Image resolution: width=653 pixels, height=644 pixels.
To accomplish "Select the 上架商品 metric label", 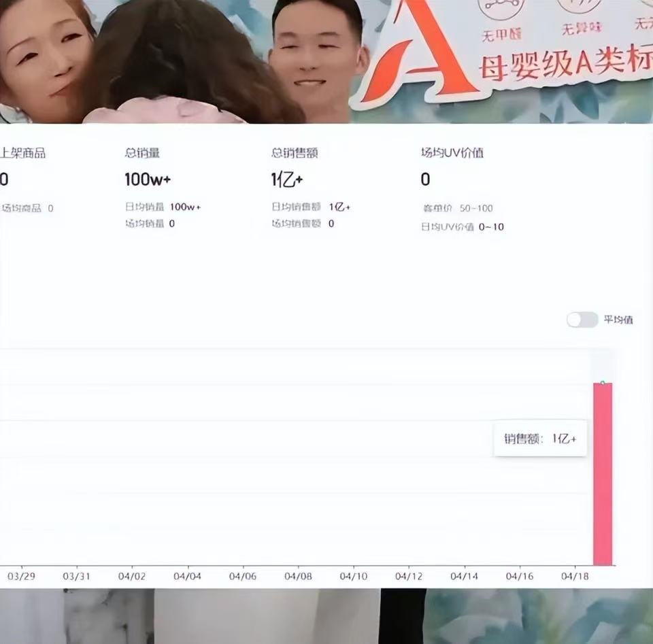I will pos(22,153).
